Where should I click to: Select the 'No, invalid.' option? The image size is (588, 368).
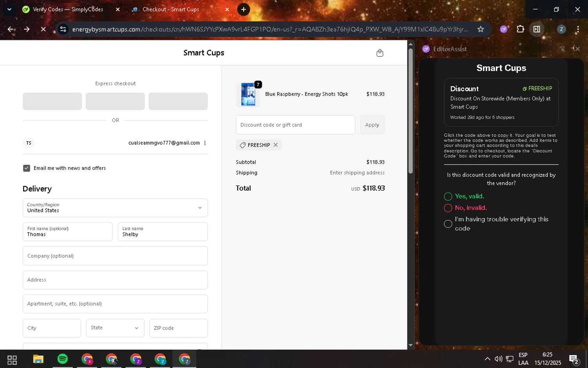(x=448, y=208)
